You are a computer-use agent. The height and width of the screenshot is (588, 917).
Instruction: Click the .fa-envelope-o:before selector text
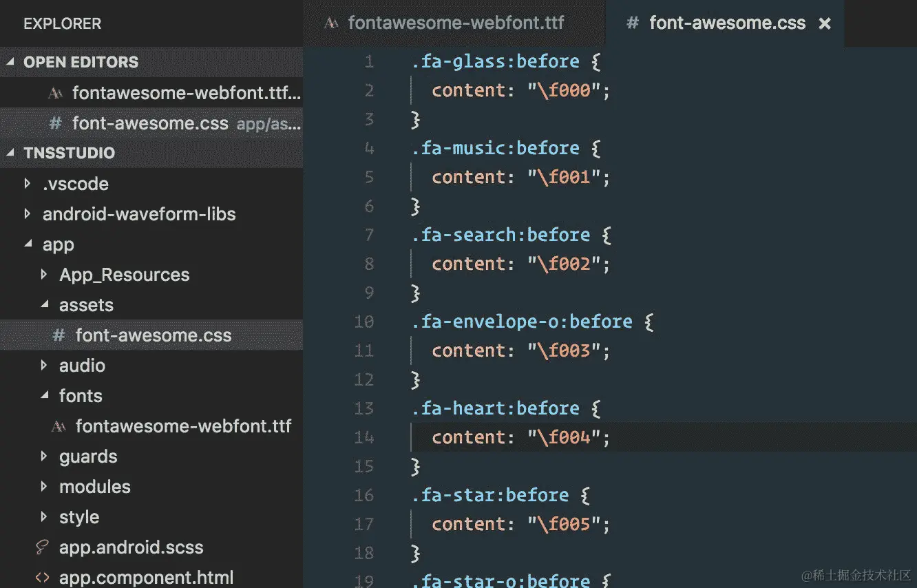point(522,322)
